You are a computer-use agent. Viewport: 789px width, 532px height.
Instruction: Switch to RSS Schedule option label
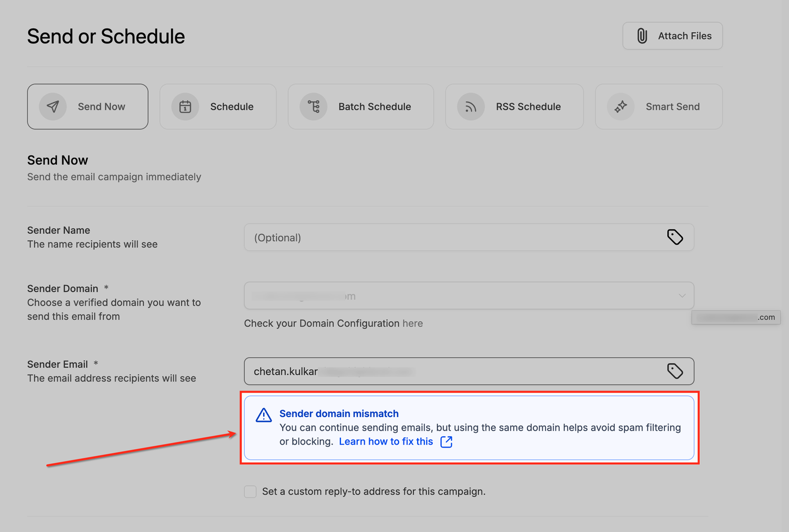click(x=528, y=107)
